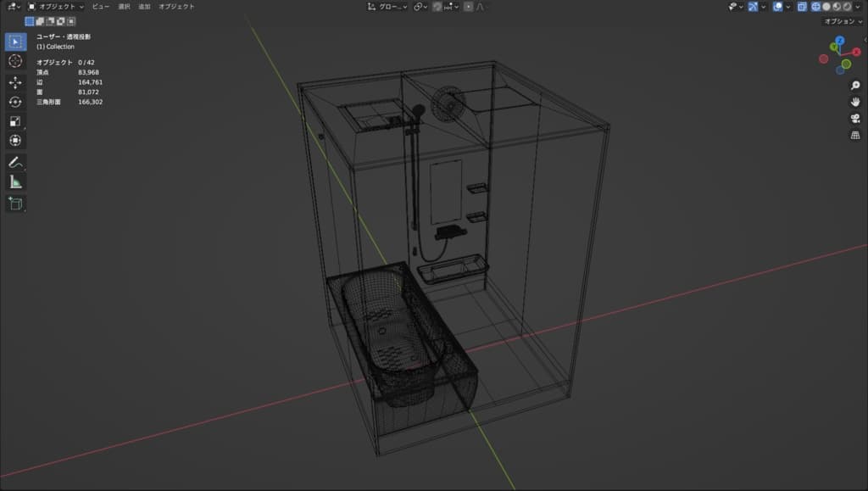Toggle viewport gizmos display
The width and height of the screenshot is (868, 491).
click(753, 7)
